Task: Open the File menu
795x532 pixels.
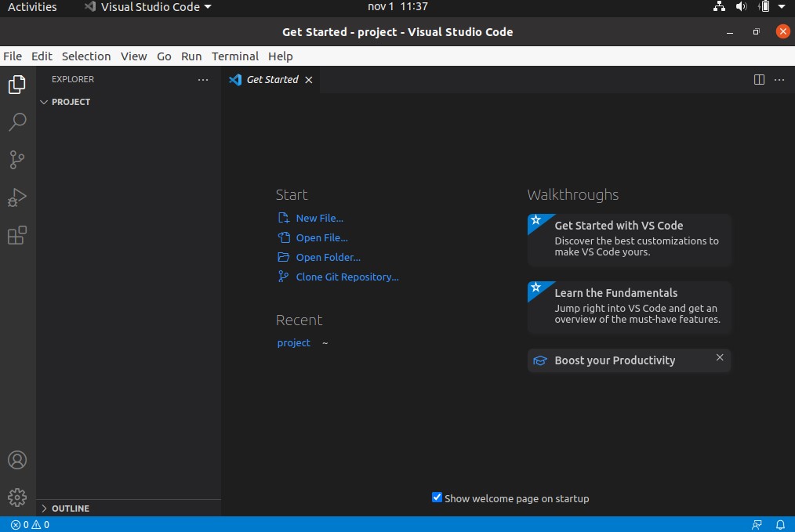Action: coord(13,56)
